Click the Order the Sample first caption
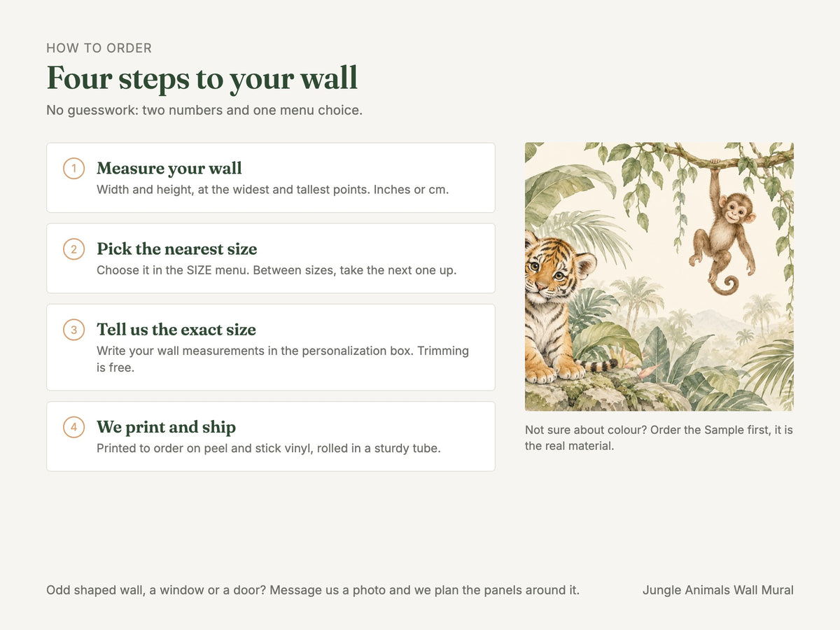Image resolution: width=840 pixels, height=630 pixels. (659, 437)
